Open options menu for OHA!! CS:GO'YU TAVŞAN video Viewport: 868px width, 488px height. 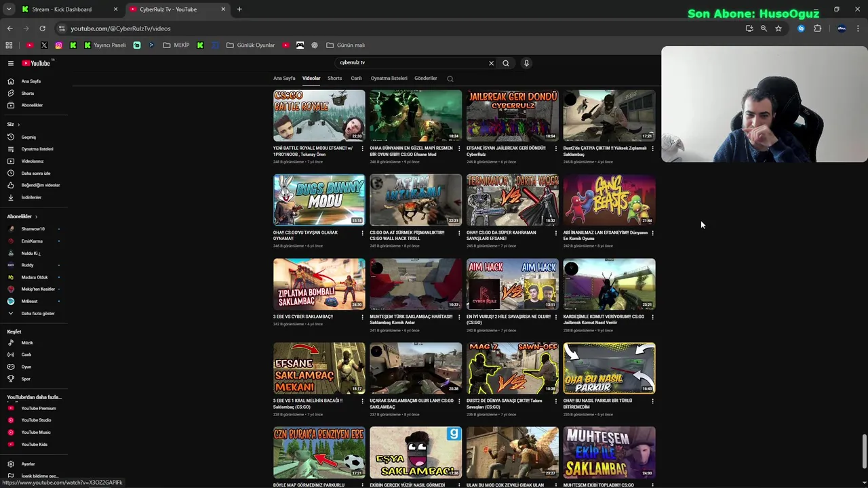pyautogui.click(x=362, y=232)
